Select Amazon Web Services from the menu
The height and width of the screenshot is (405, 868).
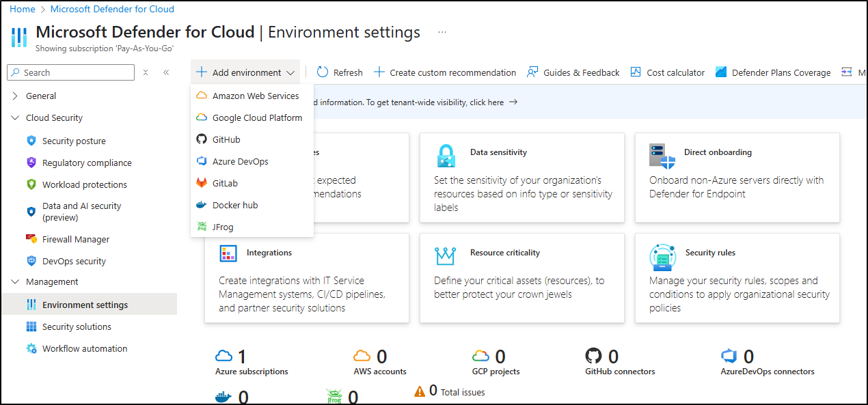tap(252, 96)
